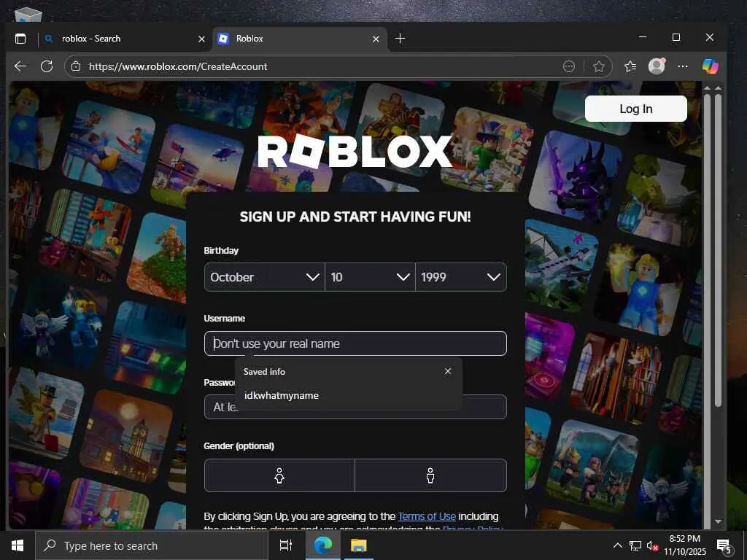Expand the birthday year dropdown 1999
The image size is (747, 560).
pos(461,277)
